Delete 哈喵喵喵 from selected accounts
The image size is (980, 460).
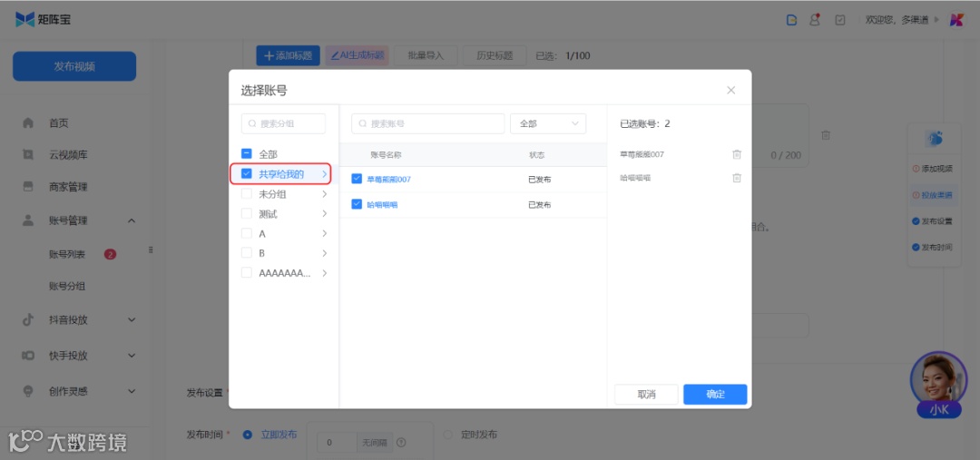tap(737, 178)
